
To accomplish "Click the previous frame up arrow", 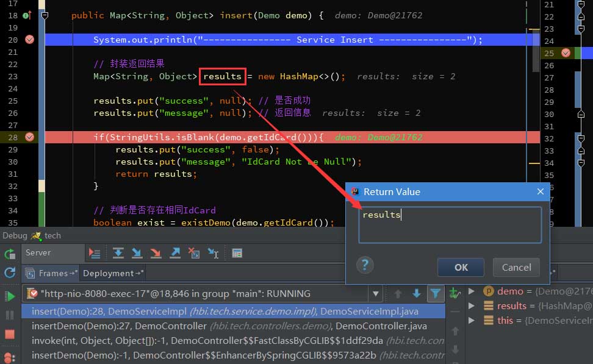I will click(x=398, y=294).
